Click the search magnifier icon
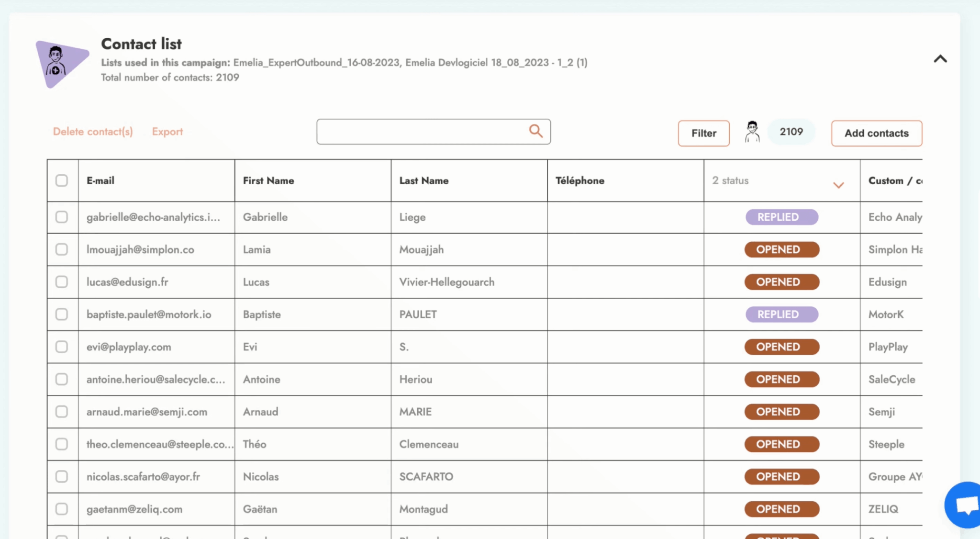The image size is (980, 539). 535,131
